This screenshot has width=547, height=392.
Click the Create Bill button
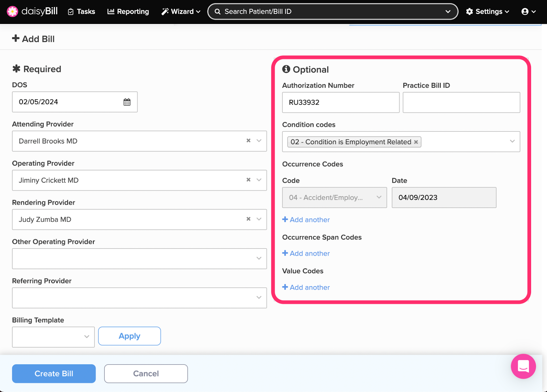coord(54,374)
